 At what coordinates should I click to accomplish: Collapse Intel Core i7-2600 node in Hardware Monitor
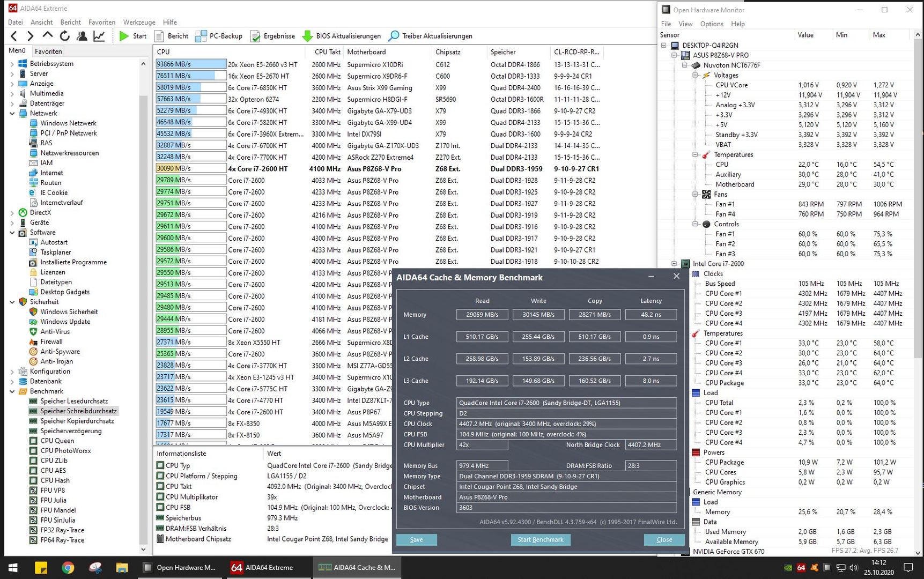tap(675, 264)
